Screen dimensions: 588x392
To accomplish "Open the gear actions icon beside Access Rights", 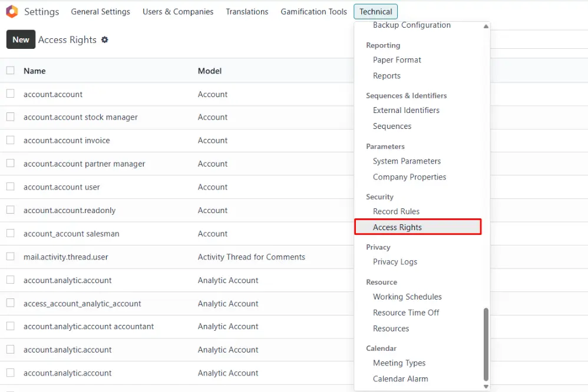I will 105,39.
